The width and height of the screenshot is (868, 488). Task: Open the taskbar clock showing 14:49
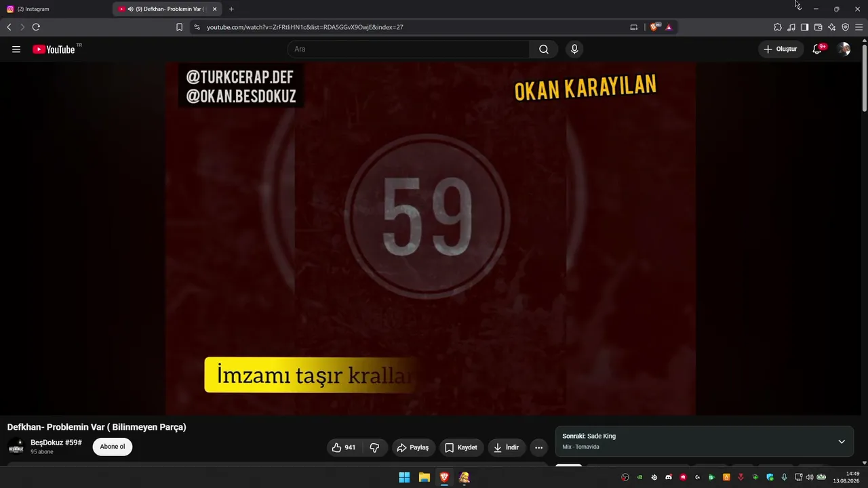[847, 477]
